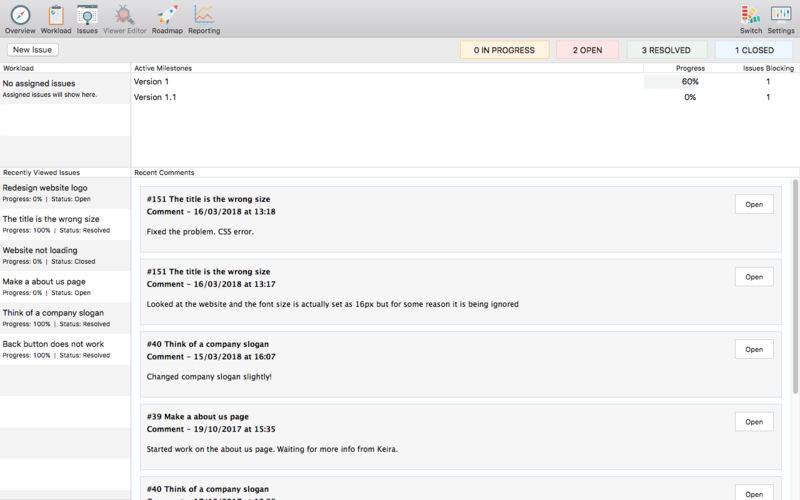
Task: Click Open on the 16:07 company slogan comment
Action: point(754,349)
